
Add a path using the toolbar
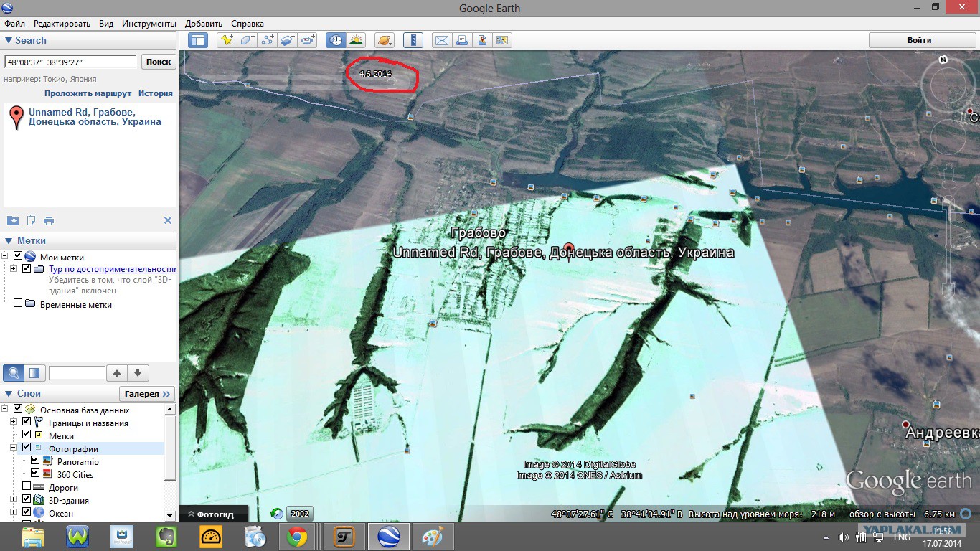(x=268, y=40)
